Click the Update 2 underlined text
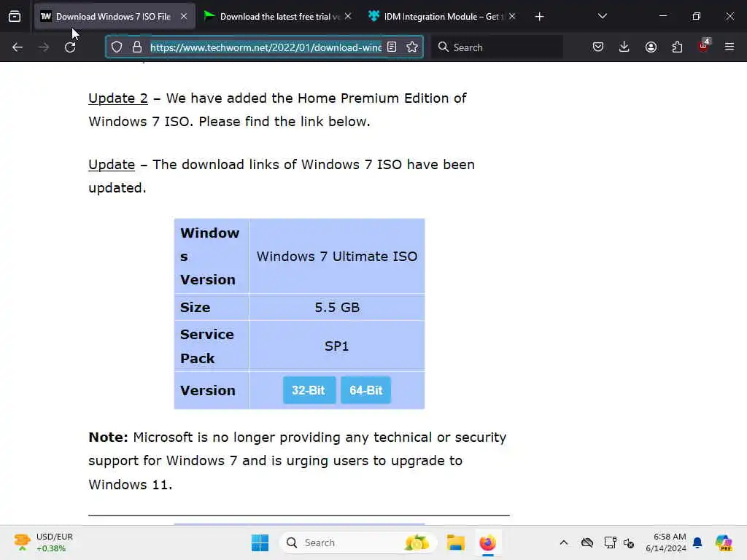The image size is (747, 560). click(x=118, y=98)
